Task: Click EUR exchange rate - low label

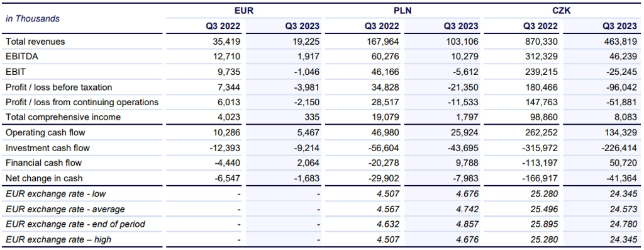Action: pos(56,194)
